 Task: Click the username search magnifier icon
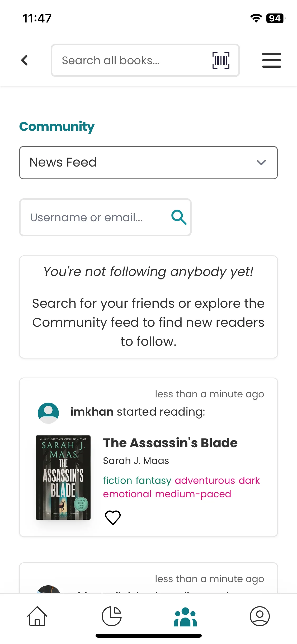179,217
